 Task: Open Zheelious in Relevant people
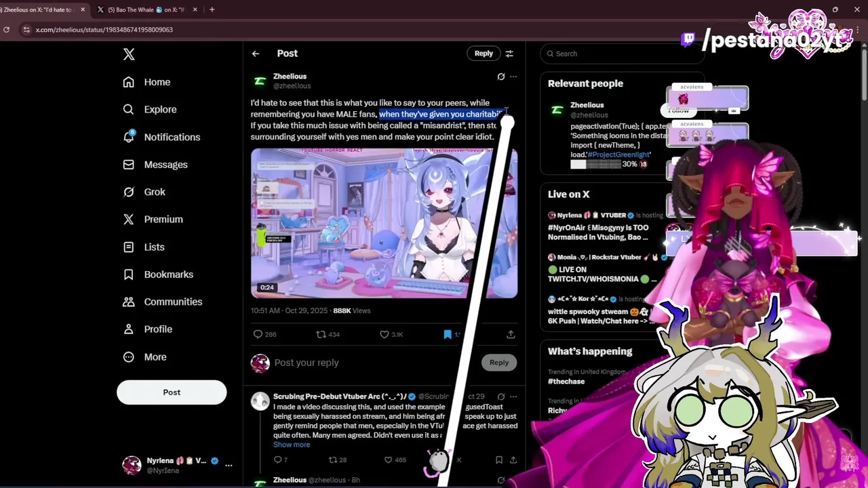point(587,105)
